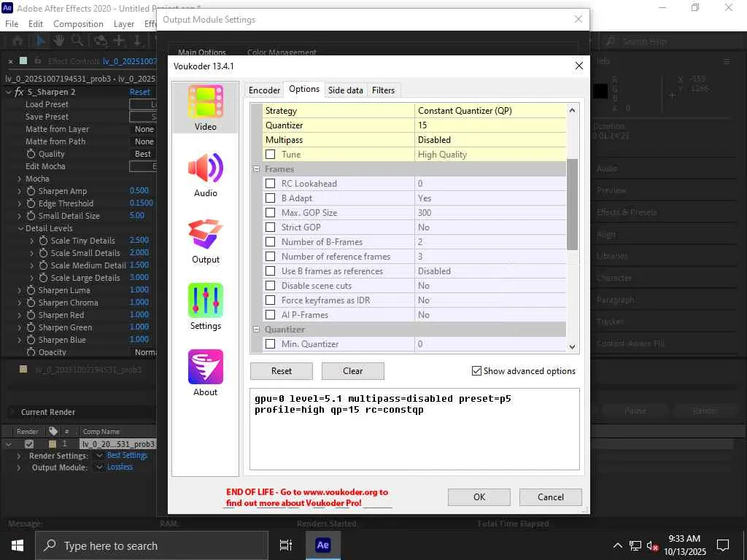Screen dimensions: 747x560
Task: Enable the Force keyframes as IDR checkbox
Action: click(270, 300)
